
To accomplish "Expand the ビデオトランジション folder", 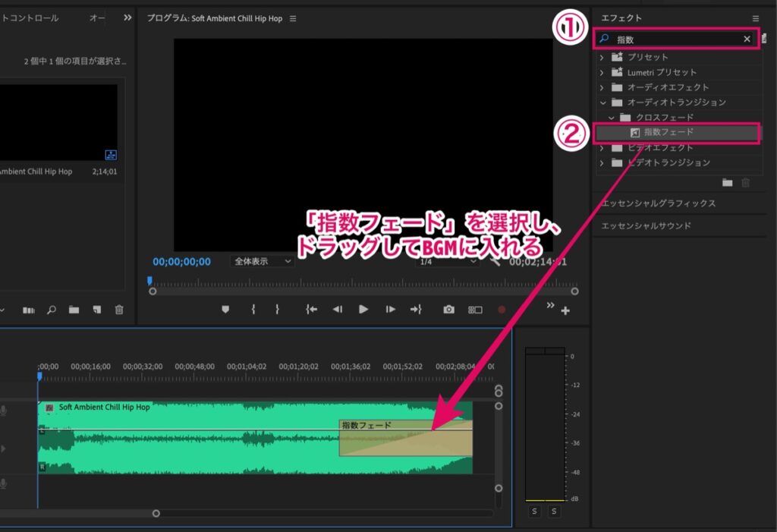I will point(602,162).
